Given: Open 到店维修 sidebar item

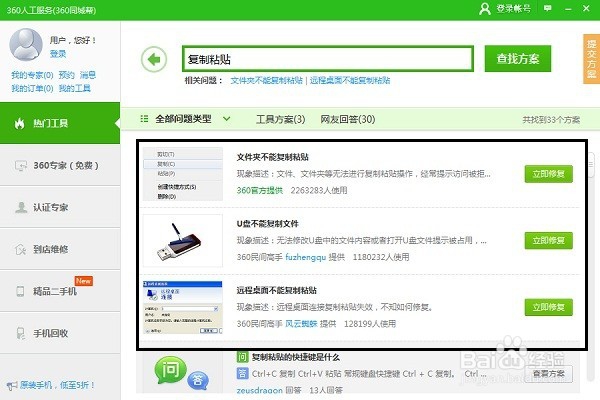Looking at the screenshot, I should coord(60,249).
